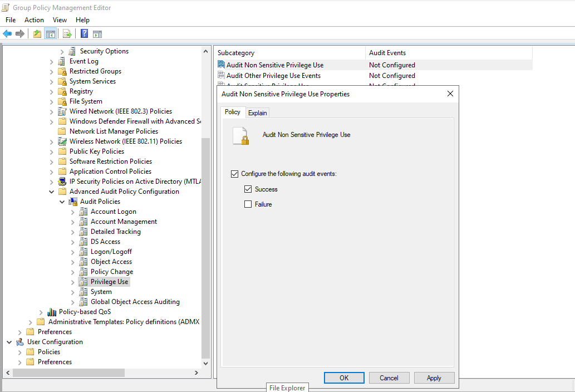Click the Detailed Tracking category icon
The width and height of the screenshot is (575, 392).
[x=83, y=232]
